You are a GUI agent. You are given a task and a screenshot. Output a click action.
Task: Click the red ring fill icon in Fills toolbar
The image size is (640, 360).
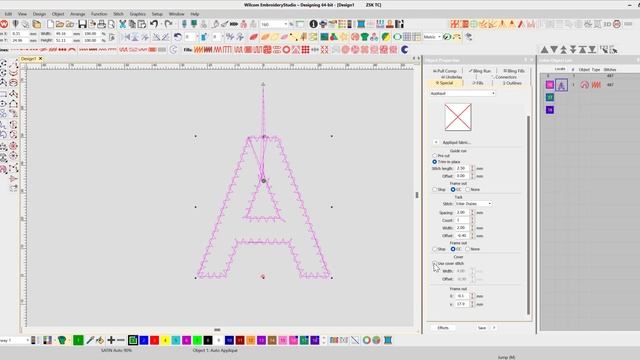286,50
